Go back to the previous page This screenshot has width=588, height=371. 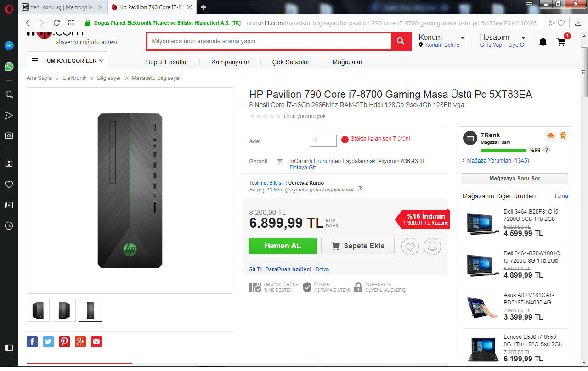coord(28,23)
